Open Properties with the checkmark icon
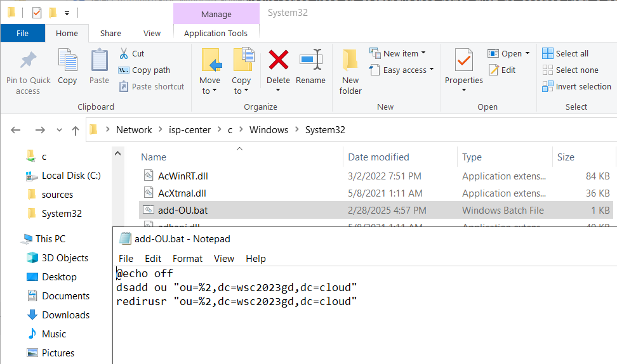The image size is (617, 364). point(464,60)
